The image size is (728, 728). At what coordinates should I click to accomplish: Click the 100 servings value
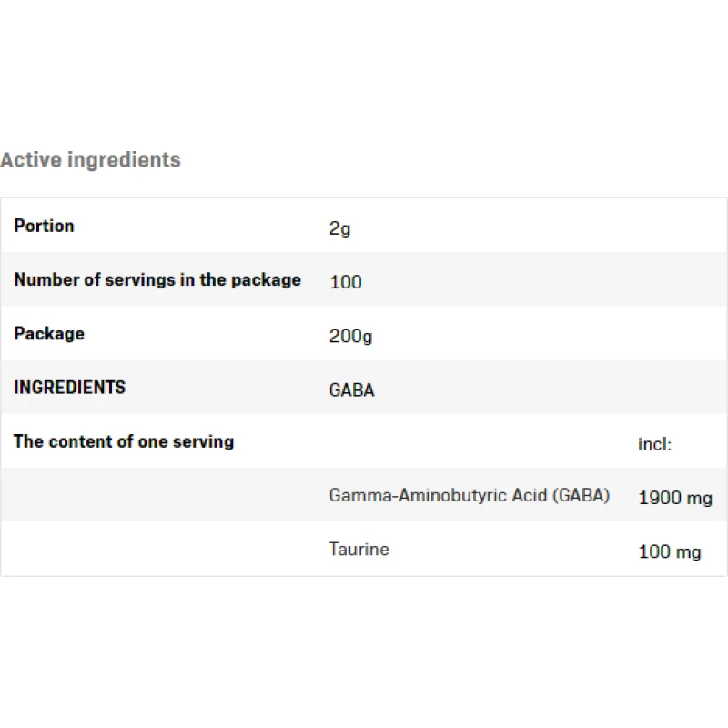pyautogui.click(x=346, y=282)
